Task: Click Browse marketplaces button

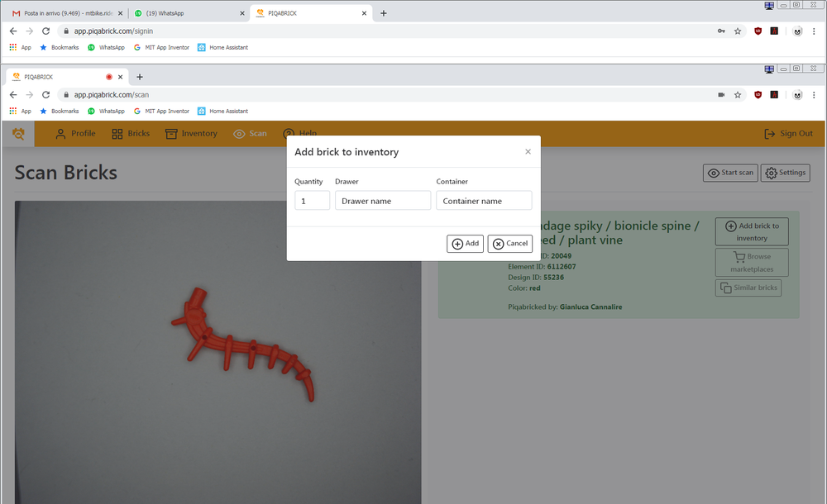Action: [752, 263]
